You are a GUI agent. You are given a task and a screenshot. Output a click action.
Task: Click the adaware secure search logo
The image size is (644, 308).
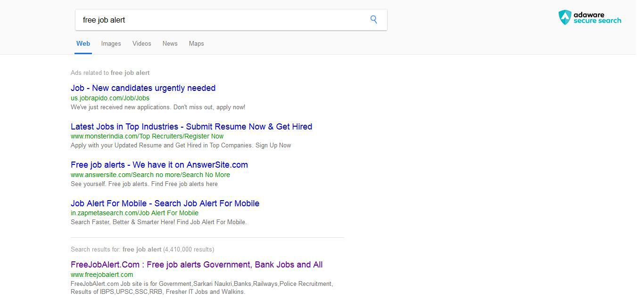590,17
